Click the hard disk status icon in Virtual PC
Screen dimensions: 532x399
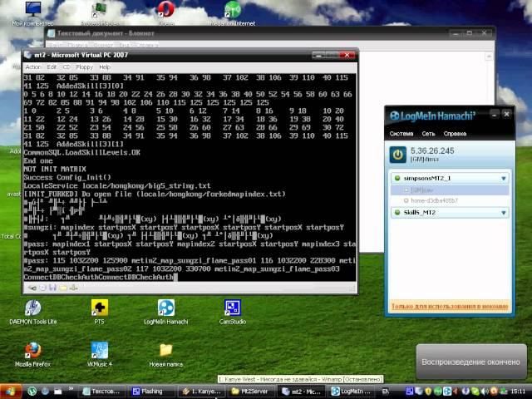[x=32, y=288]
